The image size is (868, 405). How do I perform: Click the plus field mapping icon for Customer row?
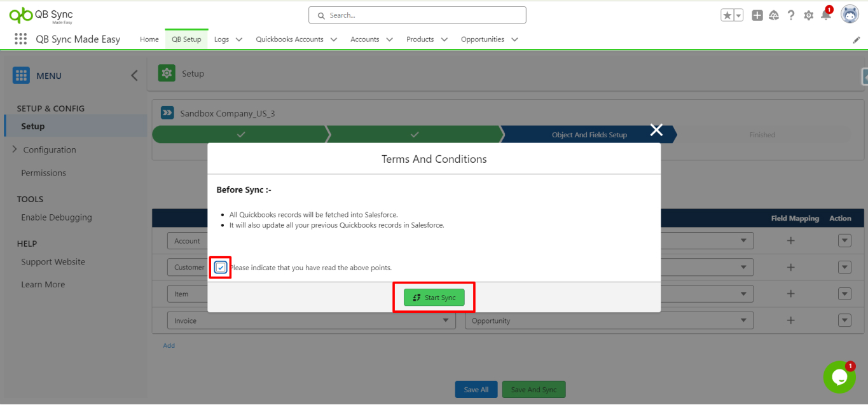[x=790, y=267]
